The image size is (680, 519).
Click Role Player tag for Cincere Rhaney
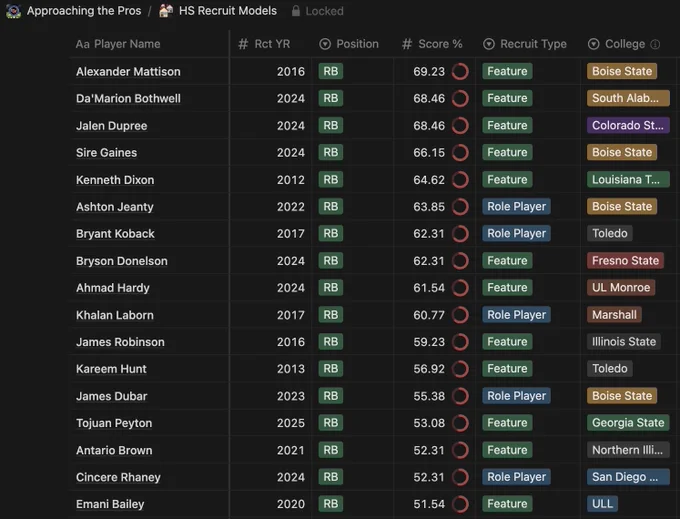click(x=516, y=477)
